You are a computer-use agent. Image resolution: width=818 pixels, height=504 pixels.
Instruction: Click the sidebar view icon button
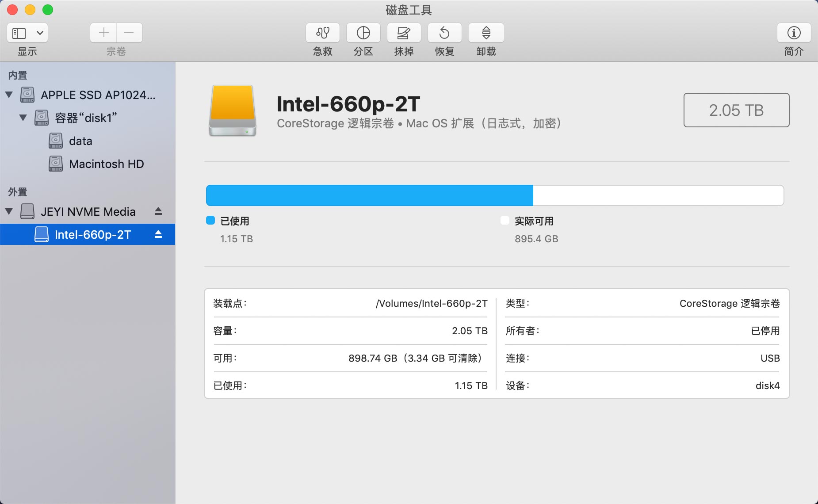point(19,33)
